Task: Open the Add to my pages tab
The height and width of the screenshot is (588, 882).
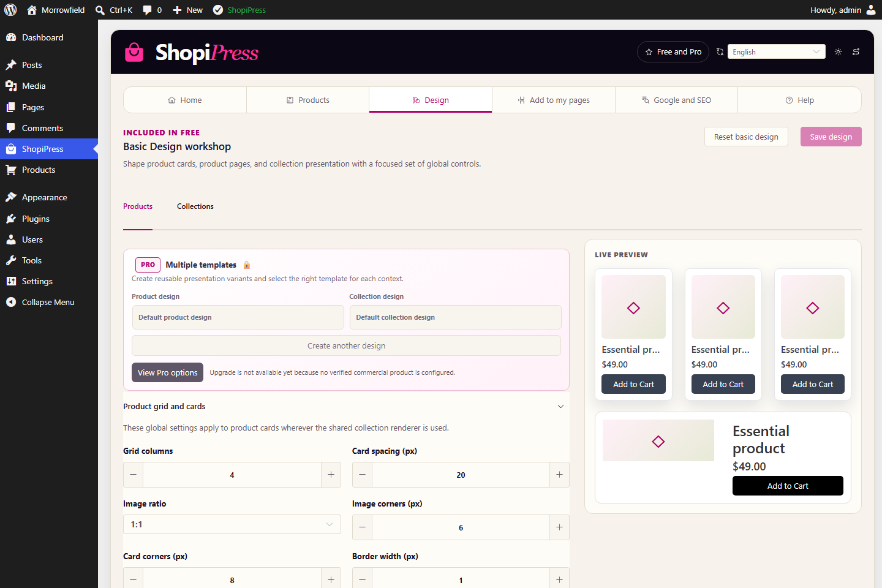Action: click(x=554, y=100)
